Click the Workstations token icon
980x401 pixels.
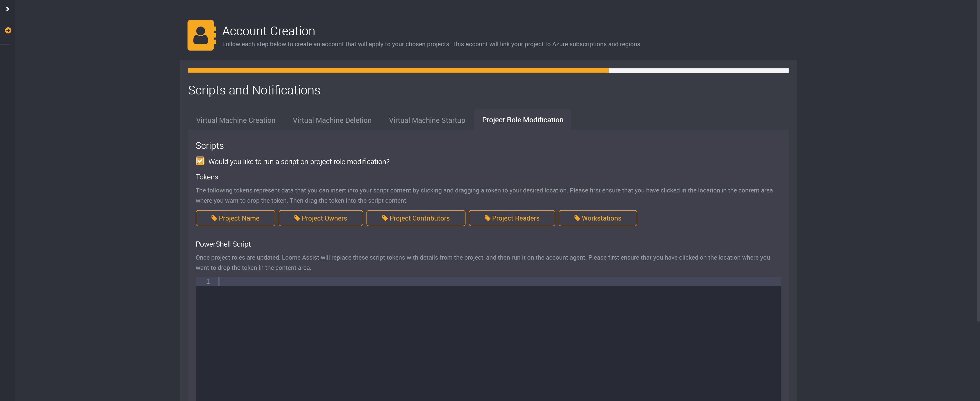576,218
